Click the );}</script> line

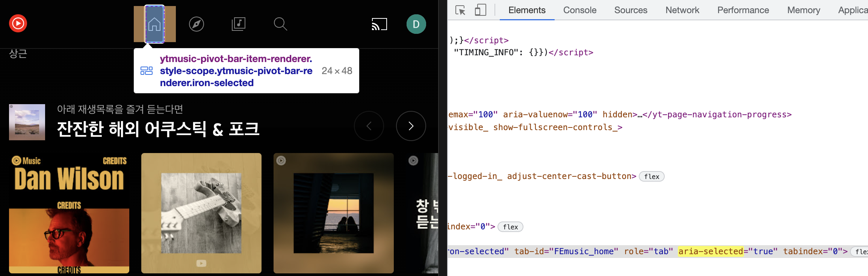(x=479, y=40)
